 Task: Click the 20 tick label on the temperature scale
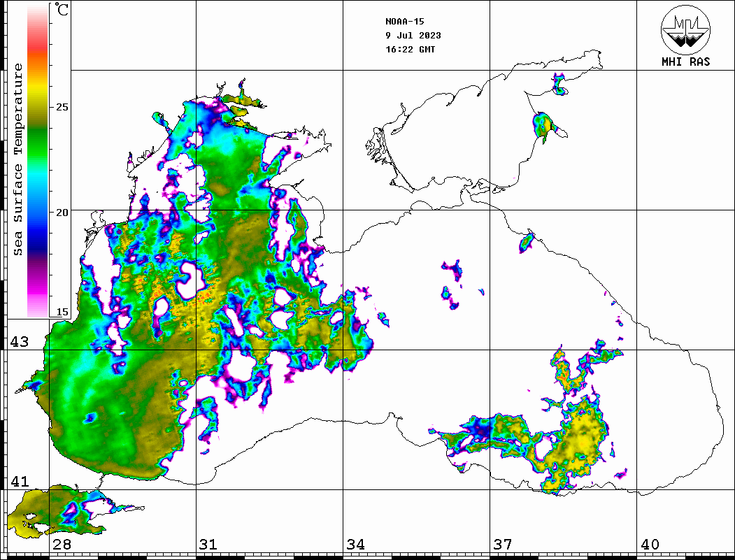point(63,213)
